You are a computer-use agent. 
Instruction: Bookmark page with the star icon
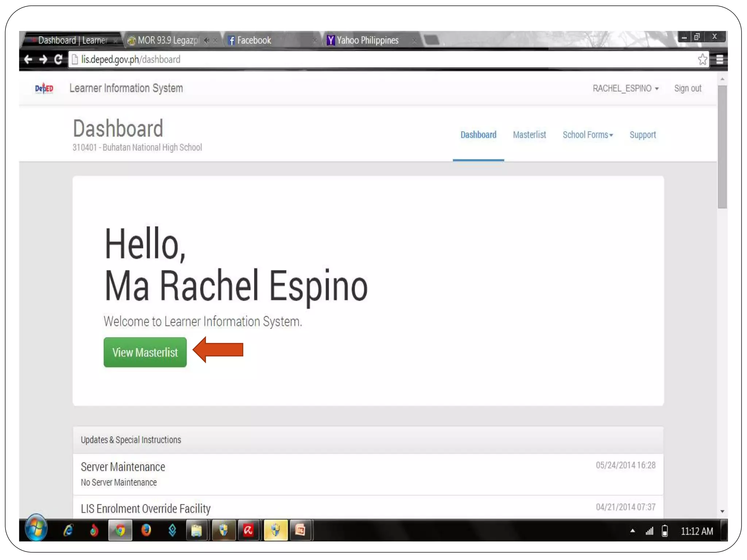(x=702, y=59)
